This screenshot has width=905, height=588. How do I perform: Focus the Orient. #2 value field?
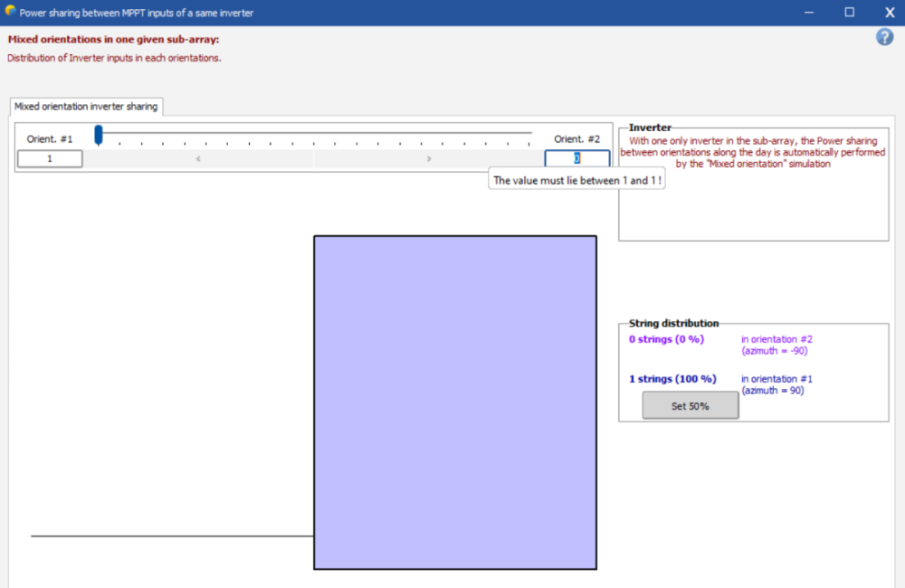pyautogui.click(x=576, y=158)
